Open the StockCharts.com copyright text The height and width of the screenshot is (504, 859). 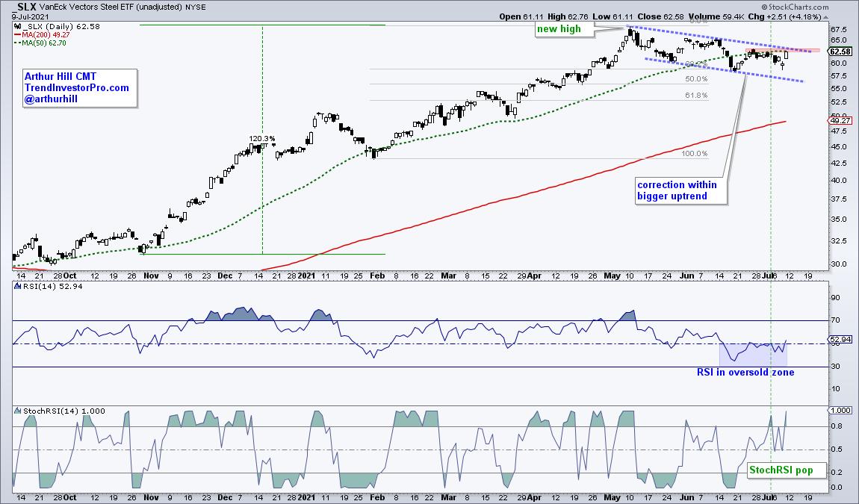pyautogui.click(x=796, y=7)
